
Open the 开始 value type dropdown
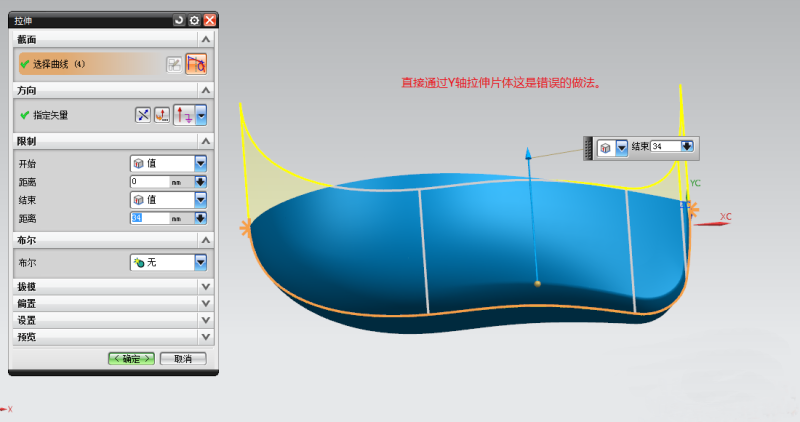point(200,163)
